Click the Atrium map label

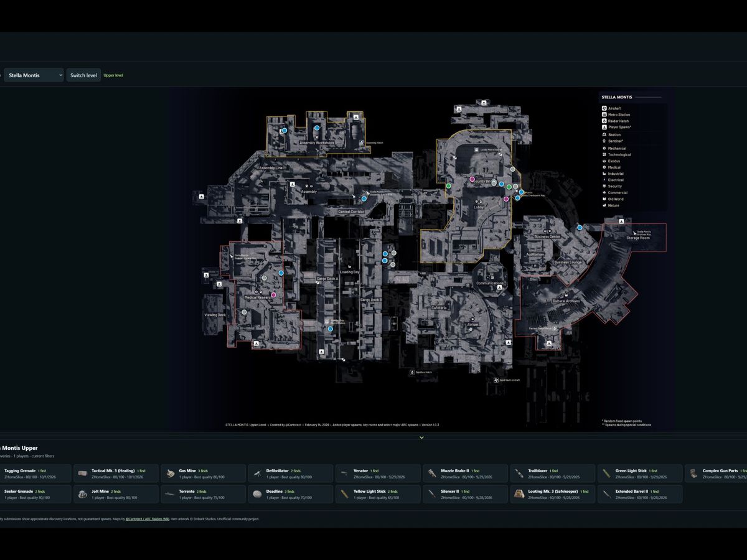coord(472,325)
